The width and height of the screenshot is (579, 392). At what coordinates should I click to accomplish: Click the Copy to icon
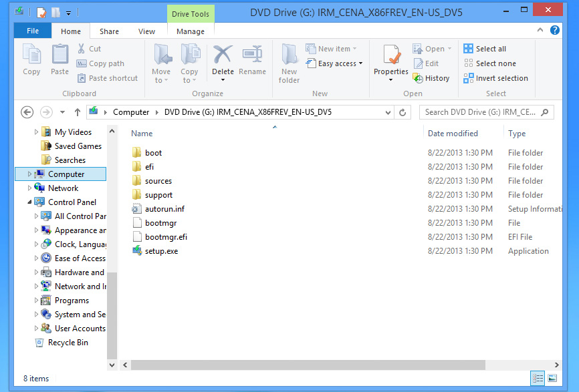pos(190,54)
